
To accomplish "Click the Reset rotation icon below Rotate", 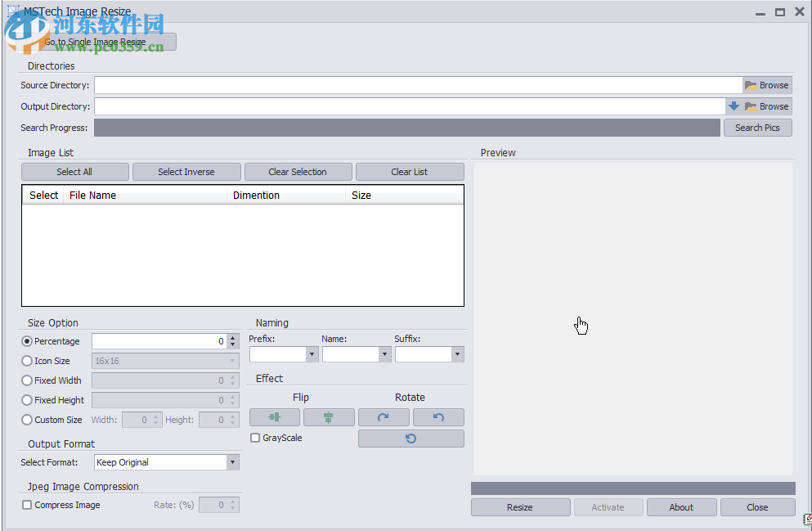I will pyautogui.click(x=410, y=438).
